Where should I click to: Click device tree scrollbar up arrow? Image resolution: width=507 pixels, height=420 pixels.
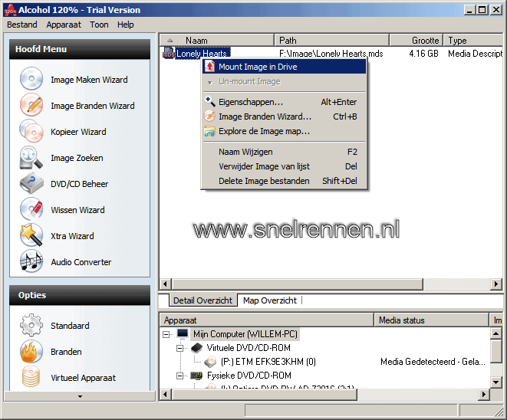point(496,333)
